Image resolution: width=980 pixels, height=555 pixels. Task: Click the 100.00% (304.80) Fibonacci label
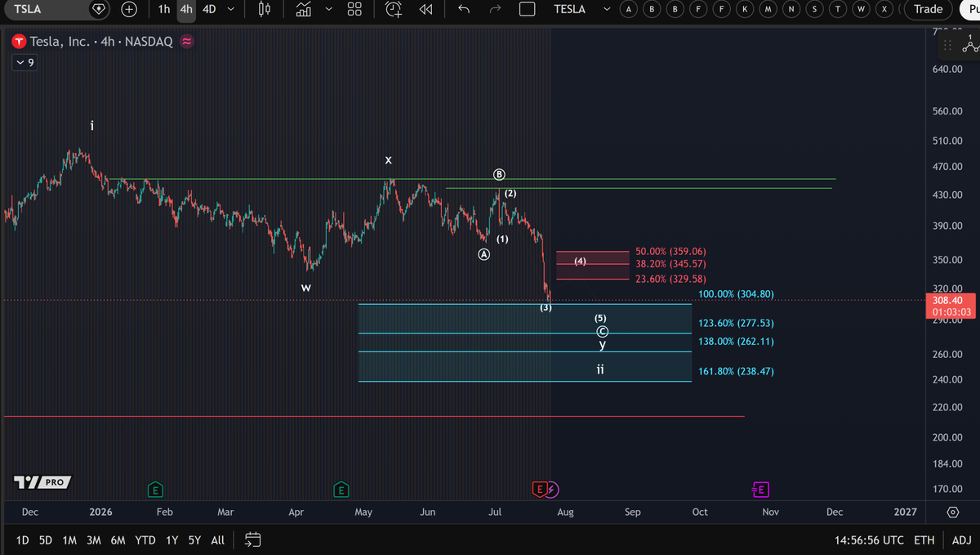(x=736, y=293)
